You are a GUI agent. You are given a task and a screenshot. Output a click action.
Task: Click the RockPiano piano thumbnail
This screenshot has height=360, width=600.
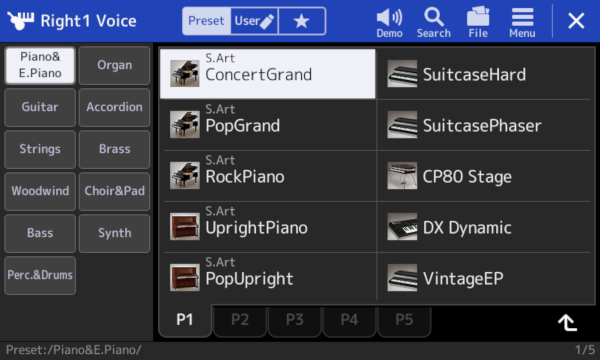185,176
